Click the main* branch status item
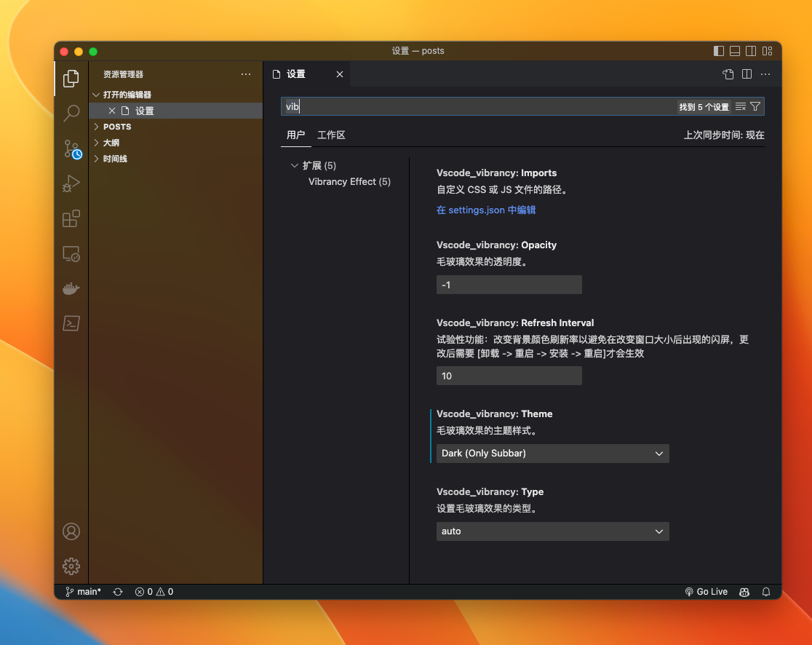 pyautogui.click(x=83, y=592)
